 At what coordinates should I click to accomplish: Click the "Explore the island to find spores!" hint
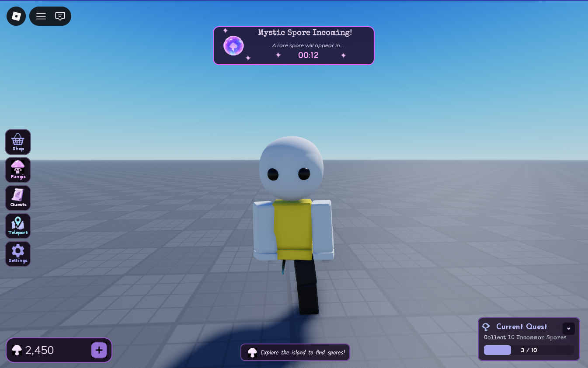click(303, 352)
